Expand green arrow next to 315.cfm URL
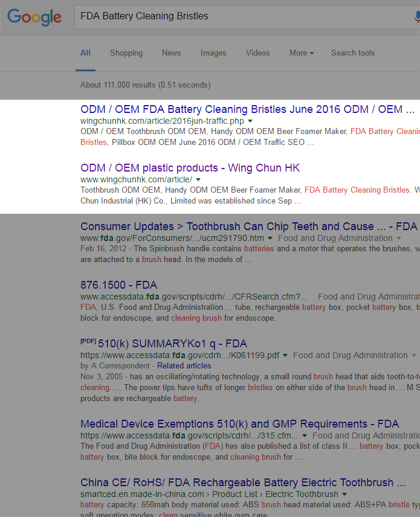Screen dimensions: 420x517 click(x=305, y=435)
